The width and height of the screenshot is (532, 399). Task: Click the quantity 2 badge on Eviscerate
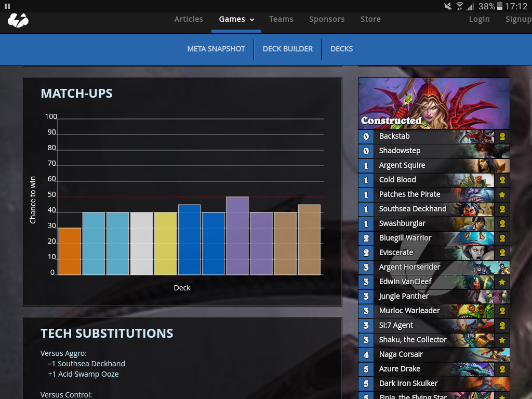502,253
